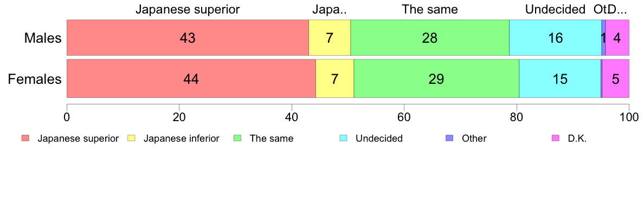644x199 pixels.
Task: Click the yellow Japanese inferior legend swatch
Action: (131, 138)
